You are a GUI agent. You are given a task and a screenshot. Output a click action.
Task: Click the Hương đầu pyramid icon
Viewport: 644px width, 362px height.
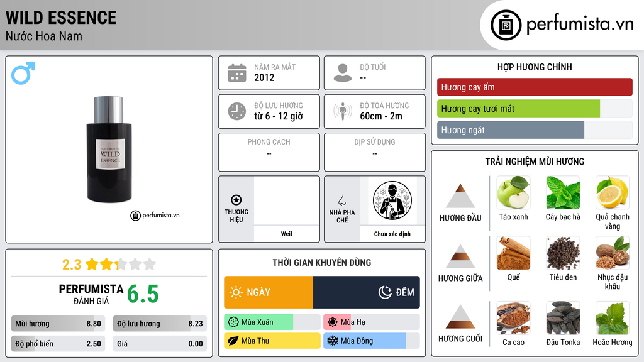coord(460,196)
